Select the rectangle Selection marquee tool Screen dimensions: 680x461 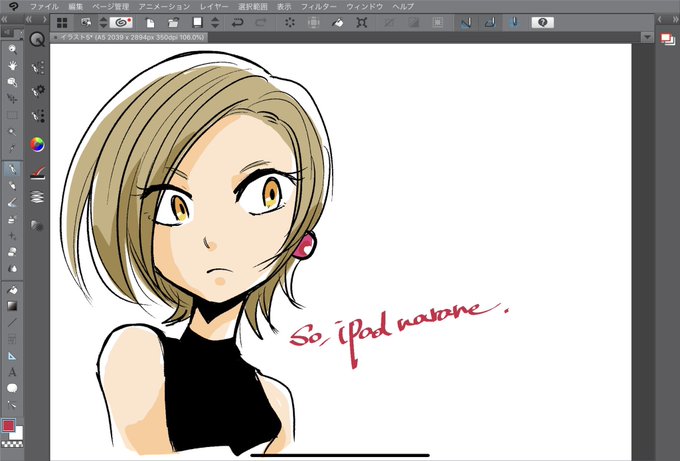(12, 115)
